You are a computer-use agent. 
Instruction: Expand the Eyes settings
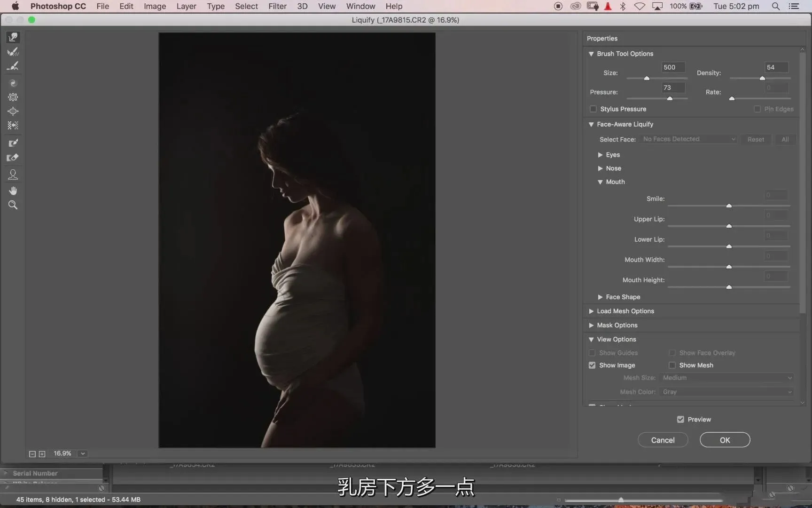point(600,155)
